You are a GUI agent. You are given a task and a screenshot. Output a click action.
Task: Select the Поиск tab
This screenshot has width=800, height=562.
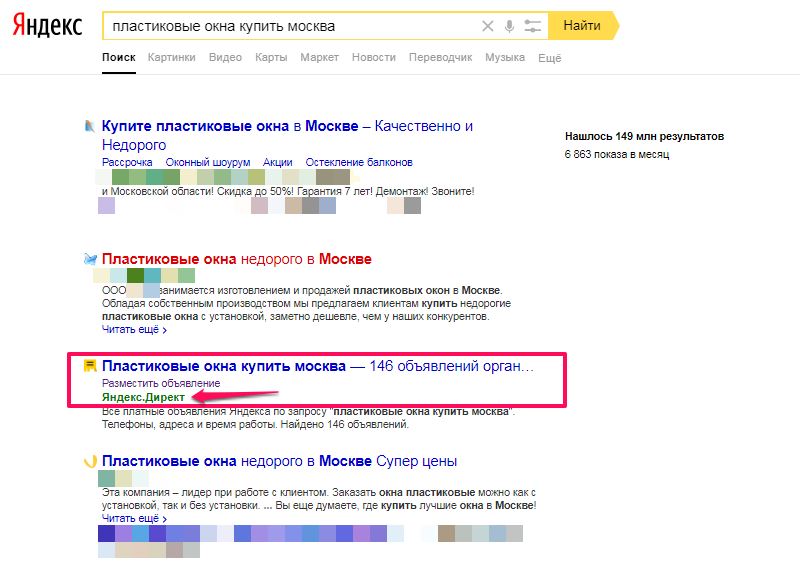click(119, 58)
